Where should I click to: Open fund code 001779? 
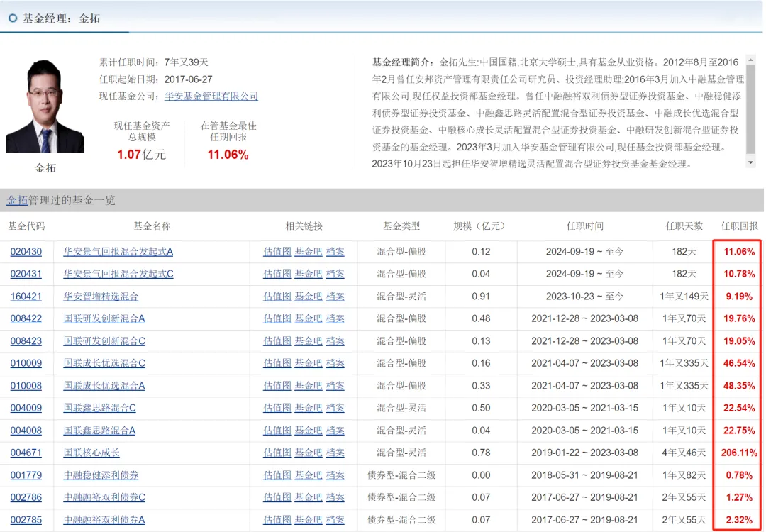pos(26,475)
